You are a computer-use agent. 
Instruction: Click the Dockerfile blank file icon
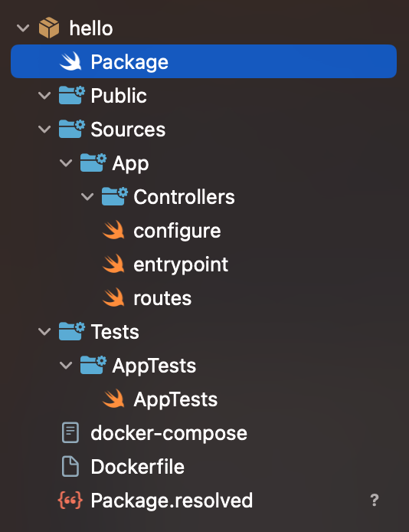pyautogui.click(x=70, y=466)
